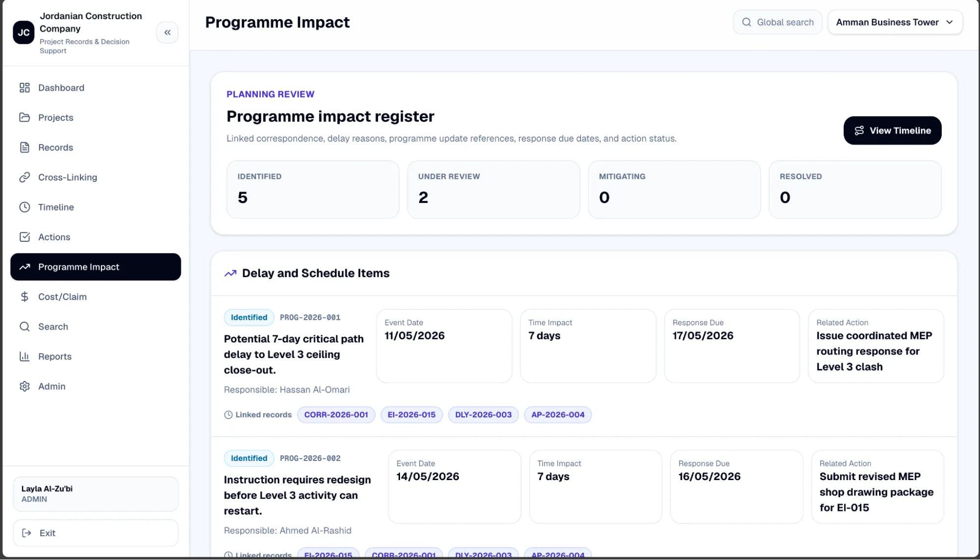Click the PROG-2026-002 reference code

tap(310, 458)
